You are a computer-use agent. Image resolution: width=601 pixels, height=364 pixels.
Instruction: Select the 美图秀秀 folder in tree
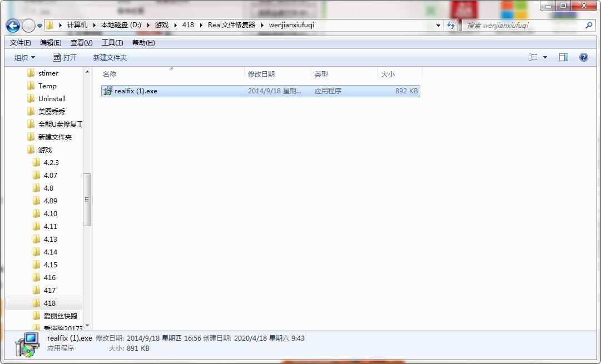click(x=51, y=112)
